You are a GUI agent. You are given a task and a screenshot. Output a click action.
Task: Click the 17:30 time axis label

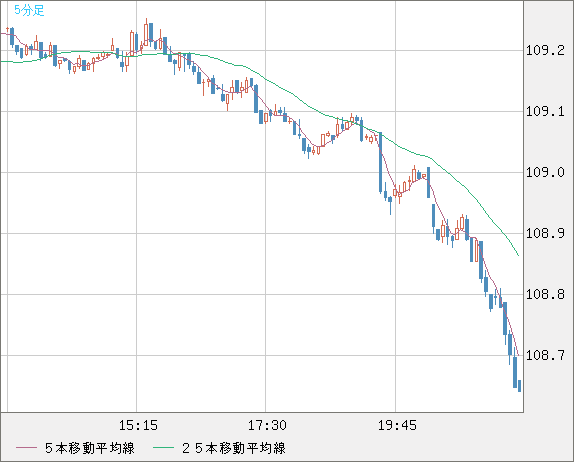[268, 425]
